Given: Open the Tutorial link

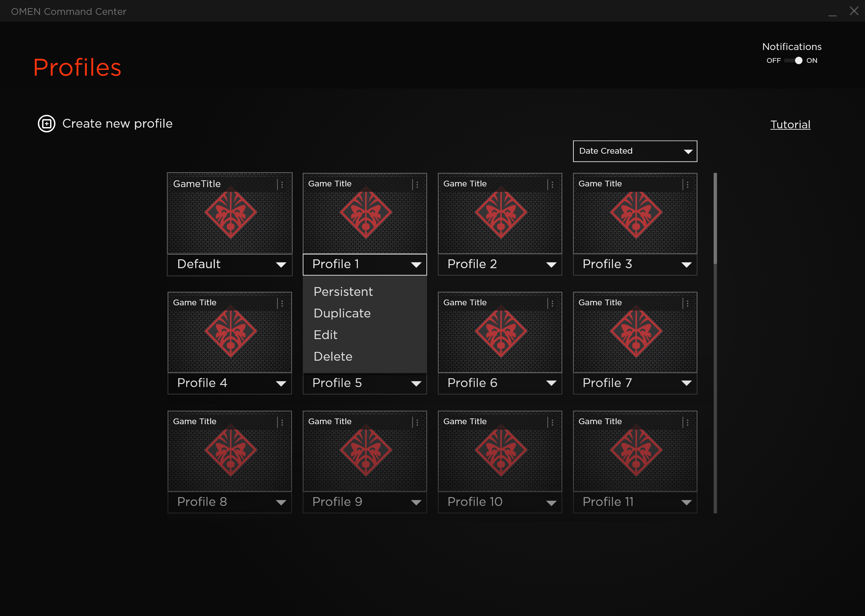Looking at the screenshot, I should (x=790, y=124).
